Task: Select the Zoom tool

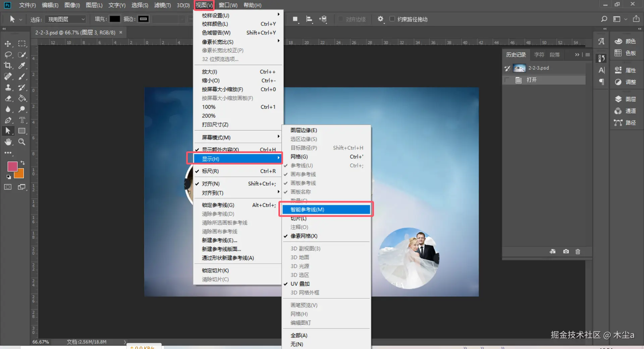Action: (x=22, y=142)
